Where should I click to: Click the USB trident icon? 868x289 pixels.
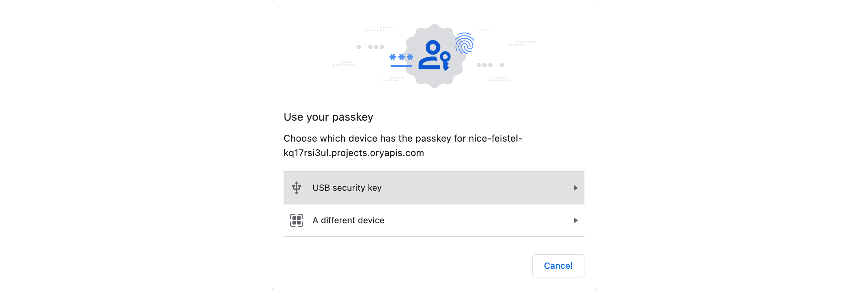(297, 187)
